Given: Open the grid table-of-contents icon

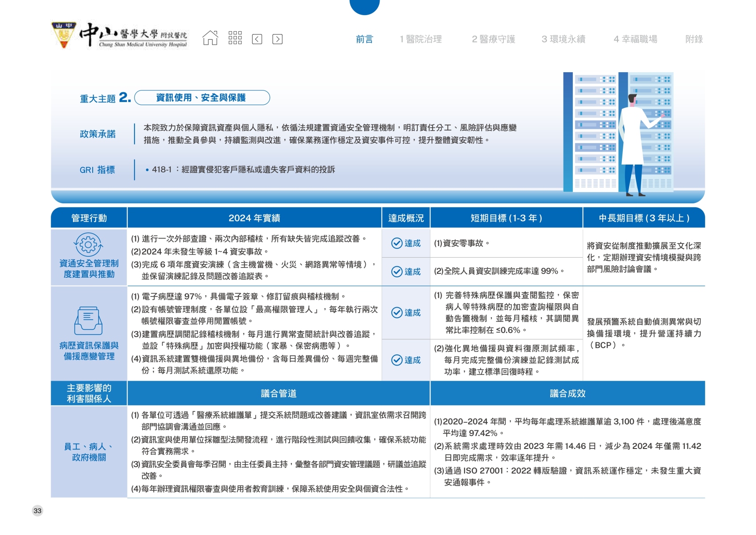Looking at the screenshot, I should point(235,38).
